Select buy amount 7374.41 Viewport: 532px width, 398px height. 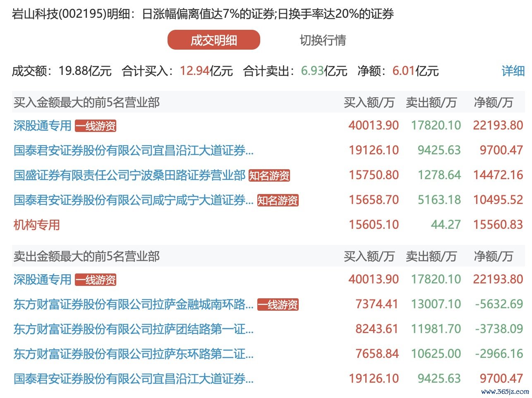[x=377, y=304]
